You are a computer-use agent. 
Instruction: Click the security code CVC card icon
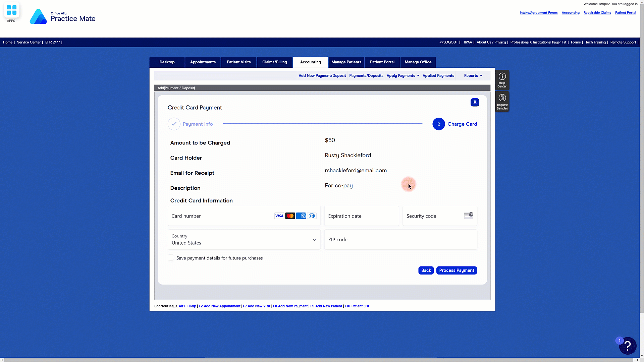click(x=468, y=216)
